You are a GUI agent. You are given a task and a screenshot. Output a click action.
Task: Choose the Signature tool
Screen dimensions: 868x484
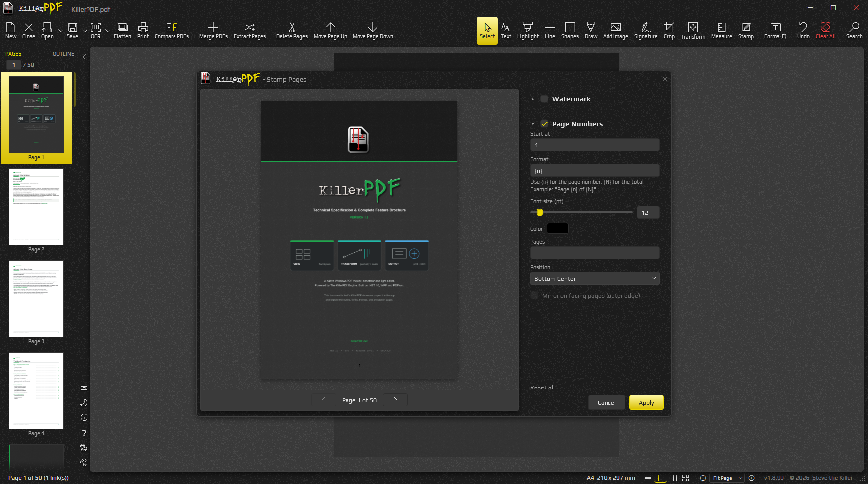point(646,30)
